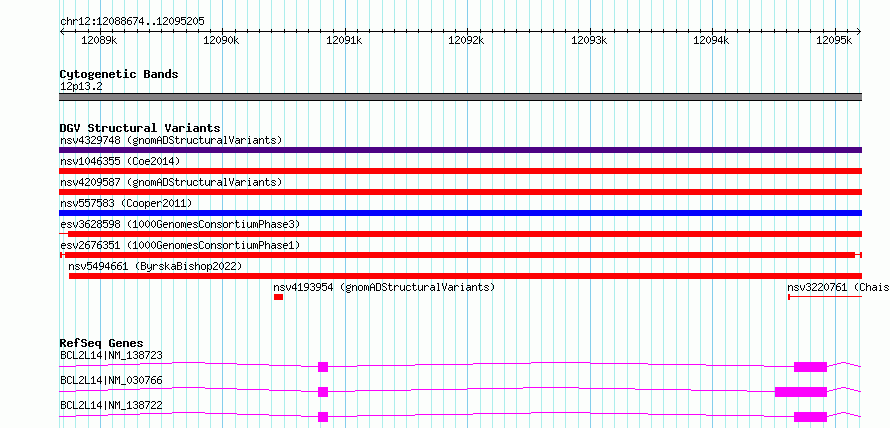Open transcript label BCL2L14|NM_138723
The image size is (890, 428).
click(111, 355)
